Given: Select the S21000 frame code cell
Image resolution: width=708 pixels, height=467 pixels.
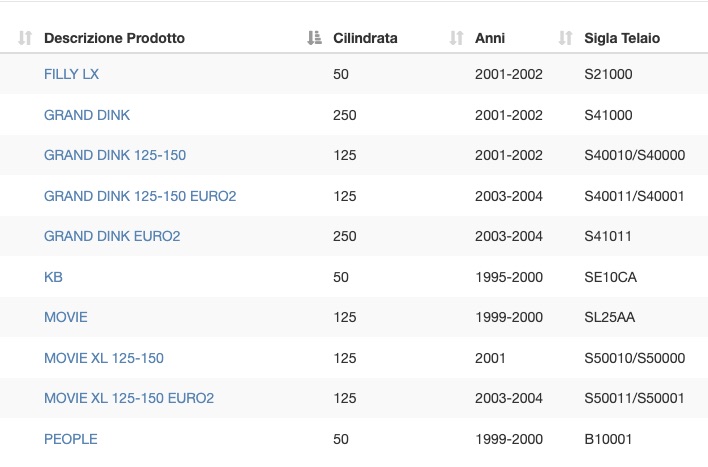Looking at the screenshot, I should click(608, 74).
